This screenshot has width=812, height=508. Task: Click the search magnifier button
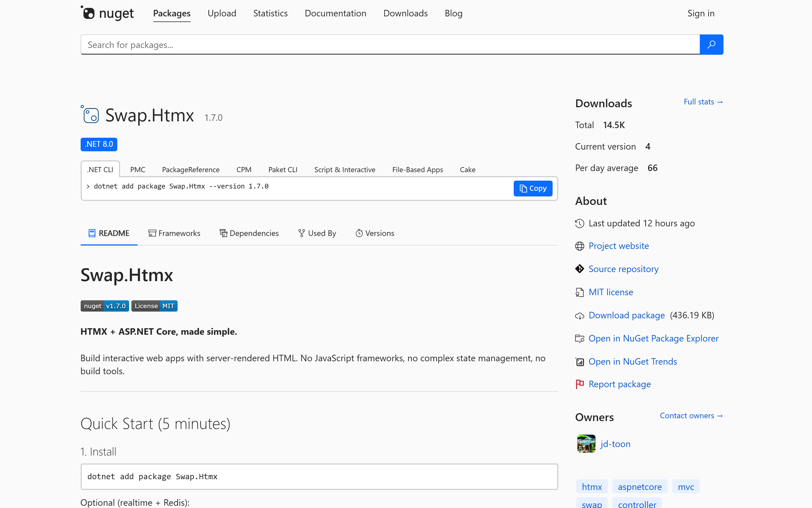click(711, 44)
